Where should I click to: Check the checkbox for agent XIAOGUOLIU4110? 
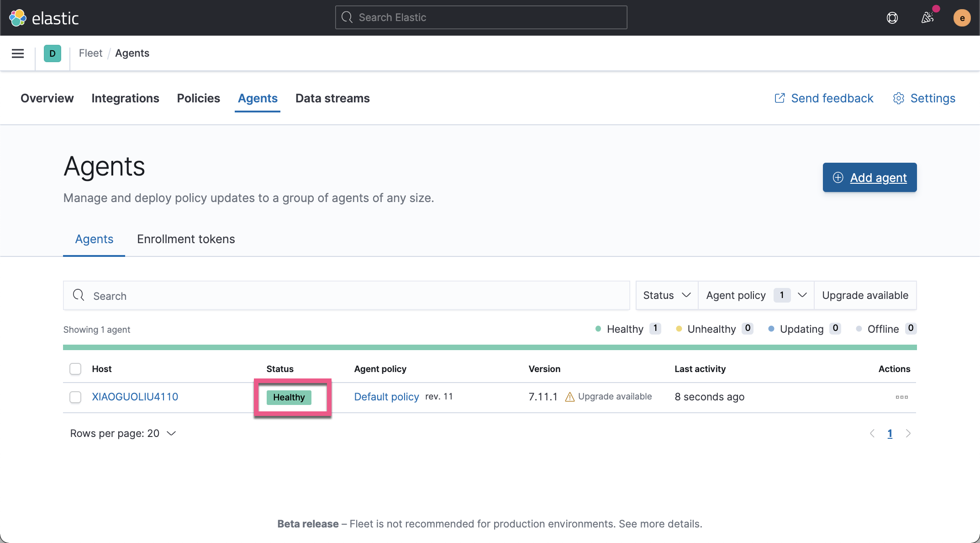(75, 397)
